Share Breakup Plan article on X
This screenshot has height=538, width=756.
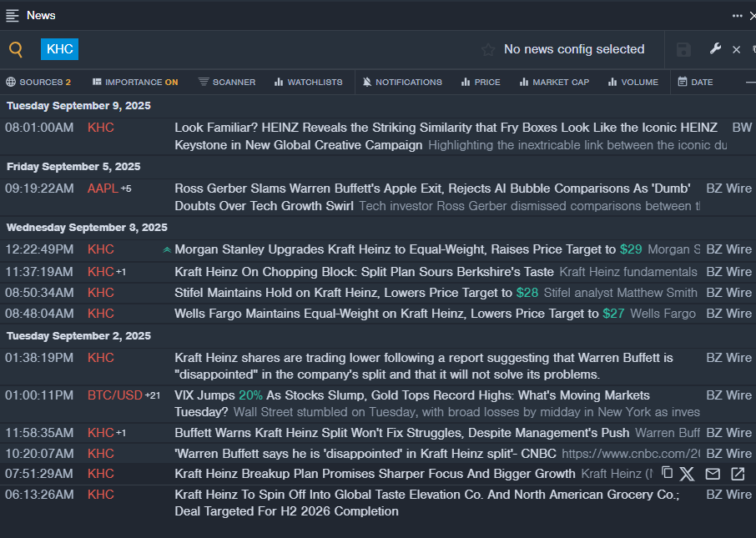(x=687, y=474)
